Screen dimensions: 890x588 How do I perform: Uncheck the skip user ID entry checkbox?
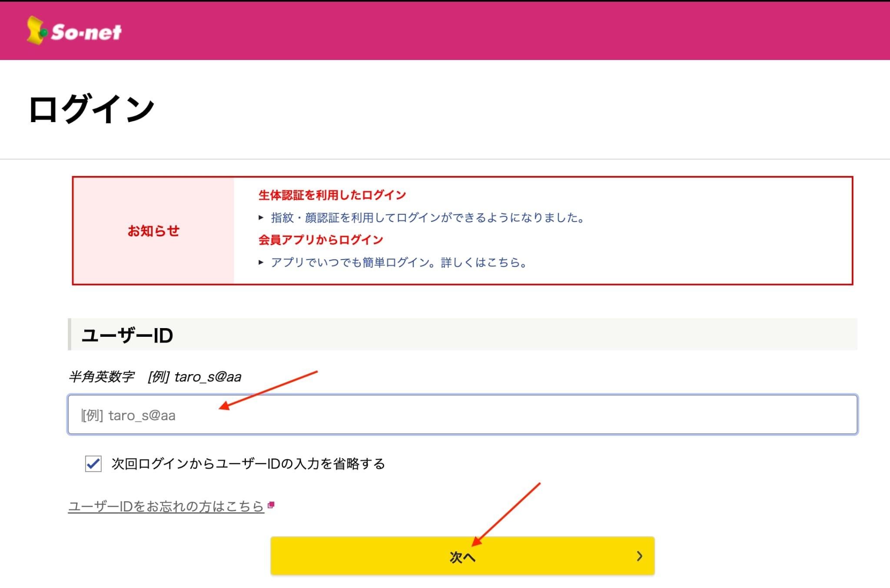93,464
